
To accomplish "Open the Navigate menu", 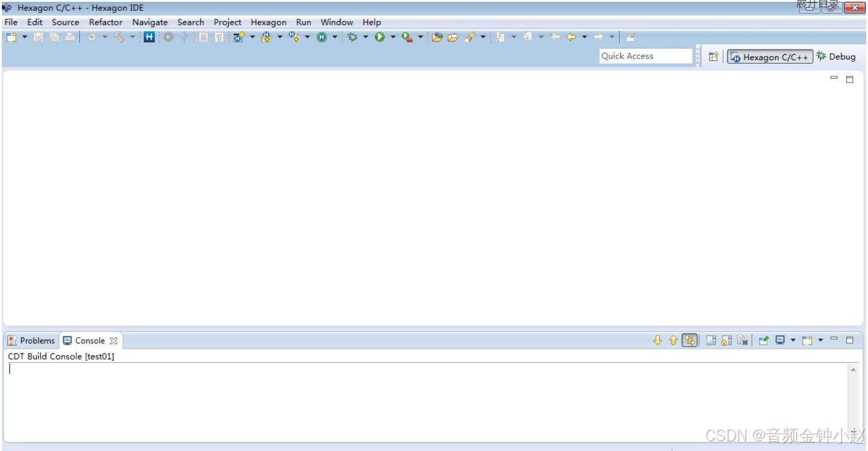I will tap(150, 22).
